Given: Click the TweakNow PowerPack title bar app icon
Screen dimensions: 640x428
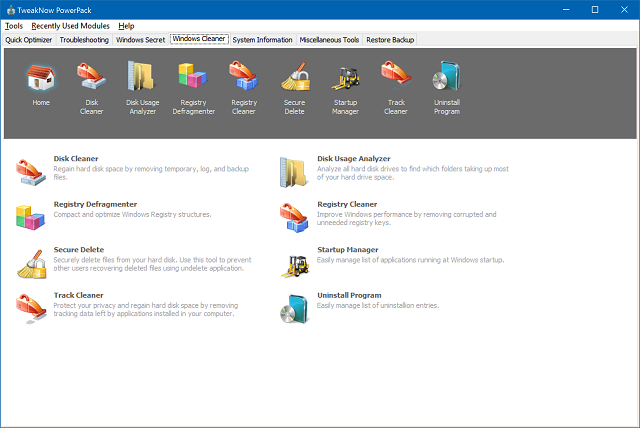Looking at the screenshot, I should [11, 10].
